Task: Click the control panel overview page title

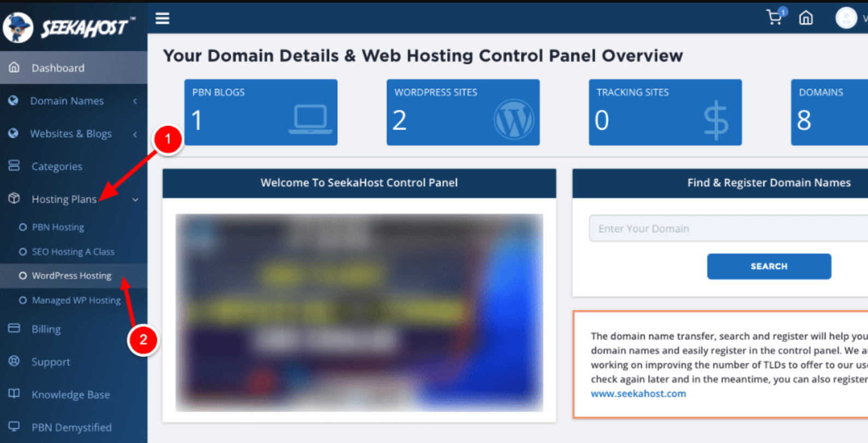Action: [x=423, y=56]
